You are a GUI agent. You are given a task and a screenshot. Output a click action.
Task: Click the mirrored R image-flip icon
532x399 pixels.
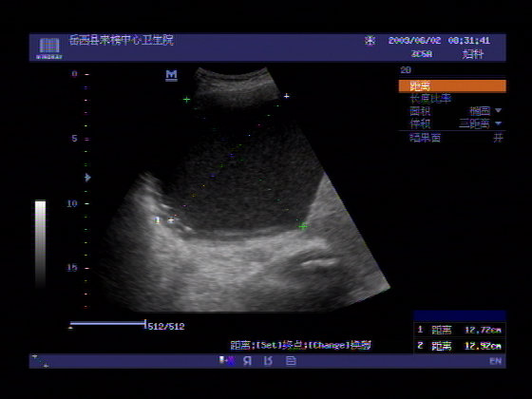coord(247,361)
